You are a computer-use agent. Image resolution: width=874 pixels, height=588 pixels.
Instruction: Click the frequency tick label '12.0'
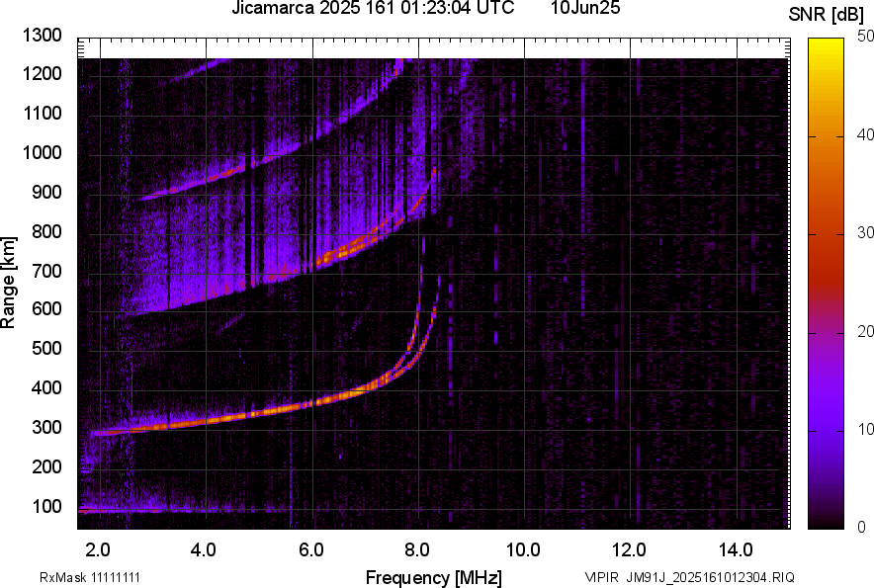[x=629, y=550]
